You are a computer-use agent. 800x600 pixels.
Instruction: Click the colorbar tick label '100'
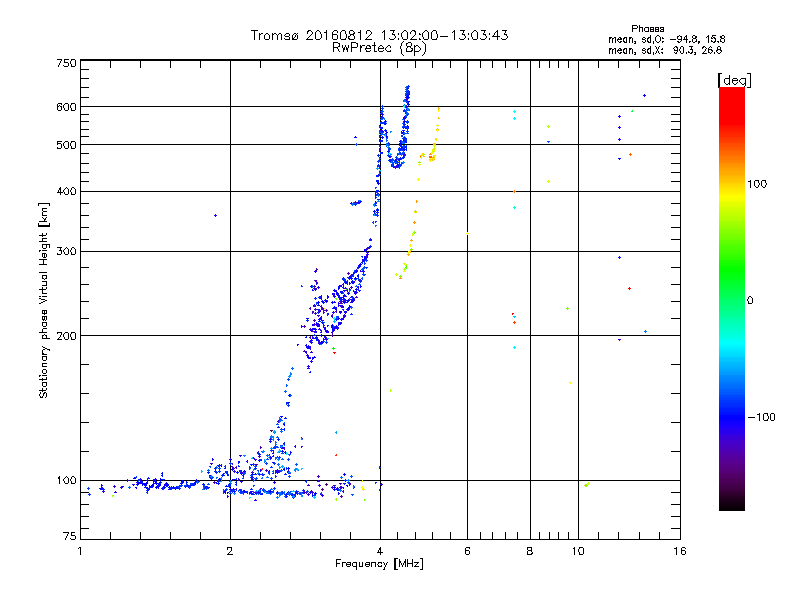click(x=757, y=184)
